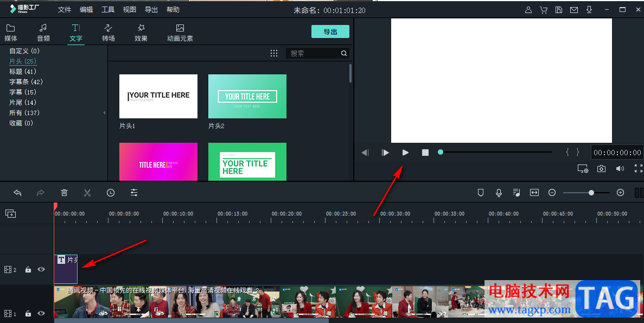Open the 工具 menu
The image size is (644, 323).
[108, 9]
